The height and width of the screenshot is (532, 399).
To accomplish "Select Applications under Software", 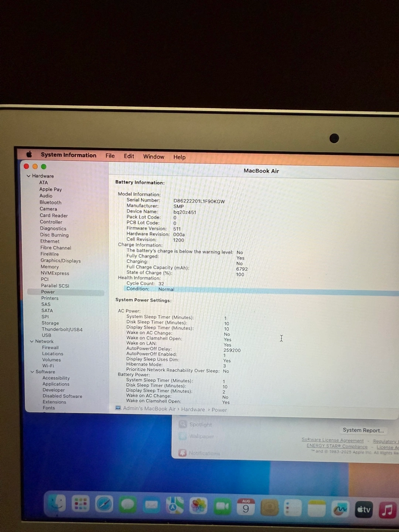I will click(56, 384).
